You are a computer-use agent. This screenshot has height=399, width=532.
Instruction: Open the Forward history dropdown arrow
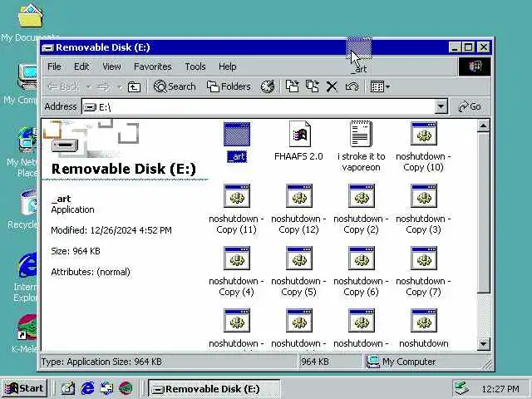pyautogui.click(x=119, y=87)
